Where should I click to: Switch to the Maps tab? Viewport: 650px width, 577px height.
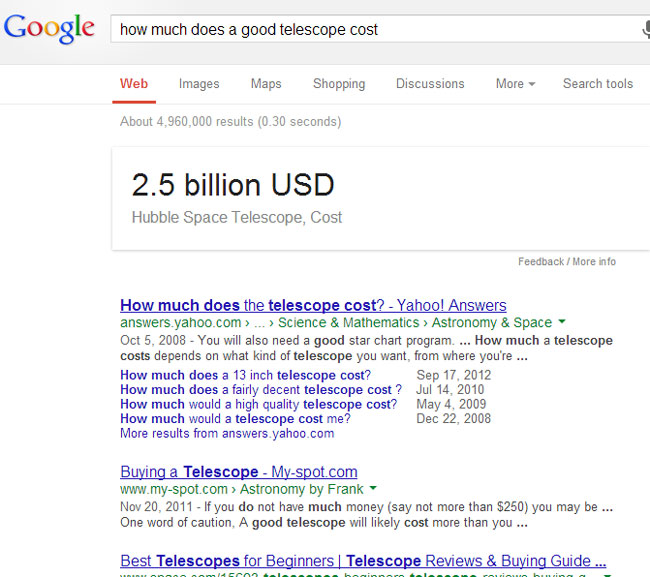pyautogui.click(x=266, y=84)
